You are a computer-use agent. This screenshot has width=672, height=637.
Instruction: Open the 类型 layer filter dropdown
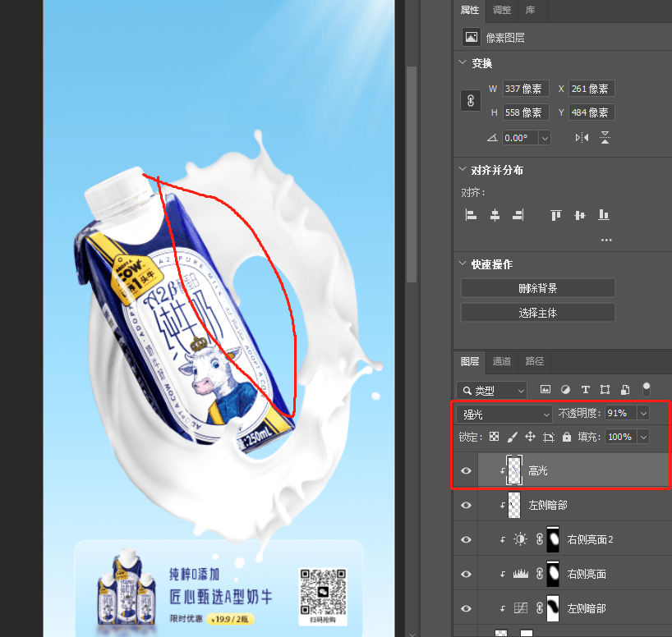pyautogui.click(x=491, y=390)
